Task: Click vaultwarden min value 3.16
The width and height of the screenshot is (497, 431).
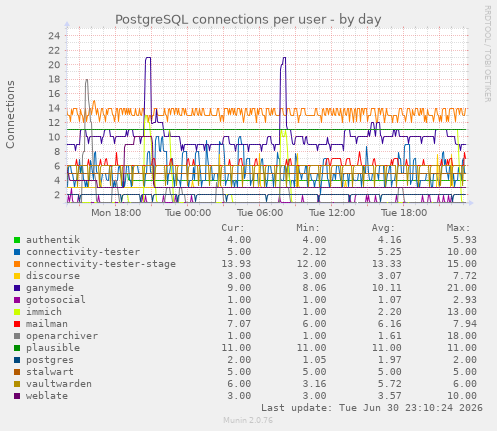Action: [314, 384]
